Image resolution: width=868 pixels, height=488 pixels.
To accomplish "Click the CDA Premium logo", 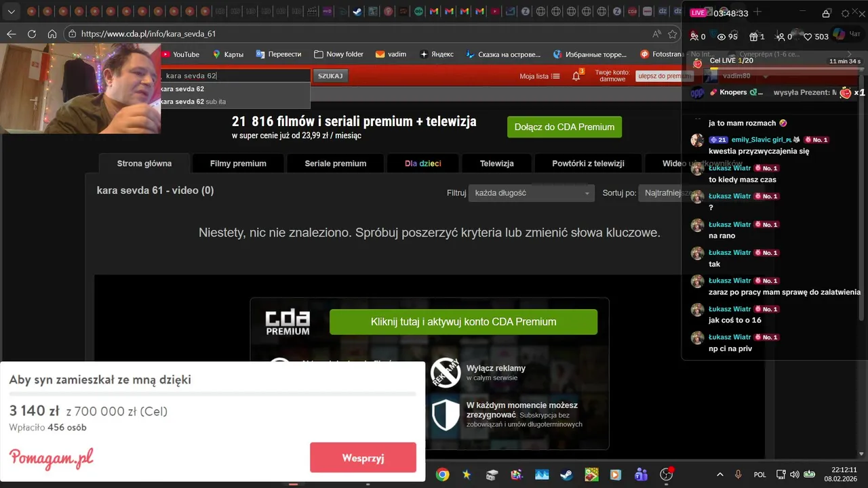I will coord(288,323).
